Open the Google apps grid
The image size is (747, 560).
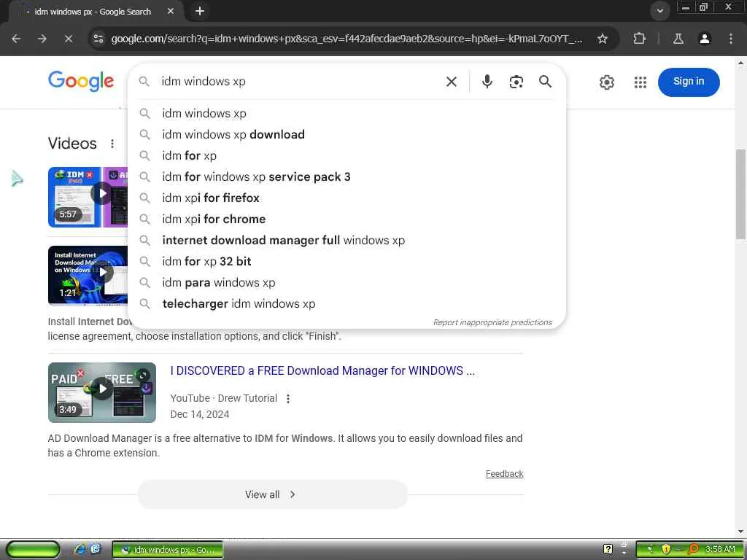(640, 82)
